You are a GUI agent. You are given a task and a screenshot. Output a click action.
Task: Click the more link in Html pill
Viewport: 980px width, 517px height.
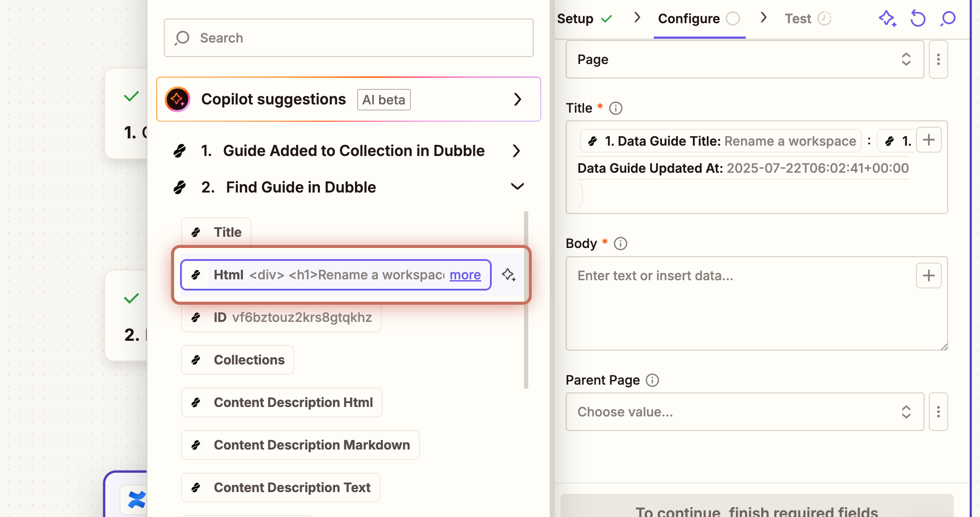(x=465, y=275)
